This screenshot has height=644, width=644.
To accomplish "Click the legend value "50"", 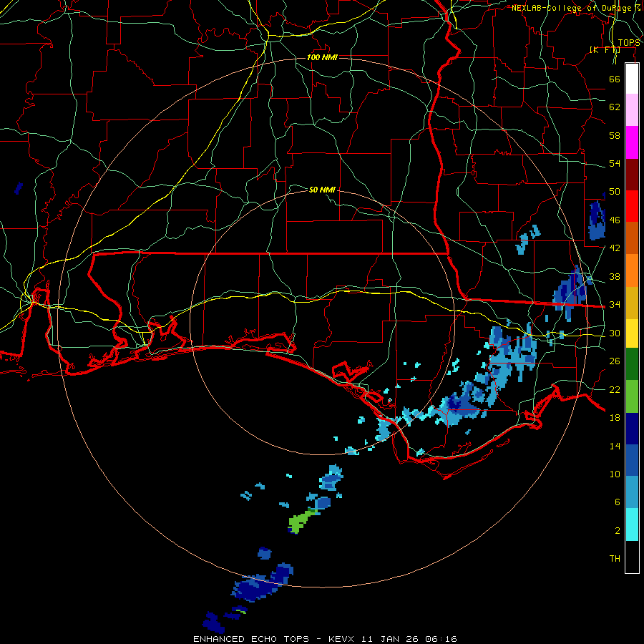I will [x=615, y=192].
